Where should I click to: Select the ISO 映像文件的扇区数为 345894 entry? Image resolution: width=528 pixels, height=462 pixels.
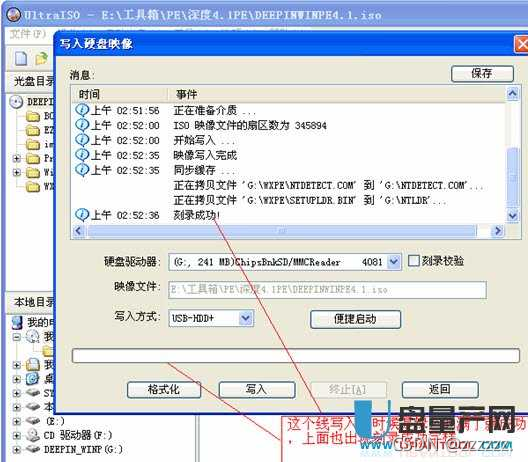[250, 126]
